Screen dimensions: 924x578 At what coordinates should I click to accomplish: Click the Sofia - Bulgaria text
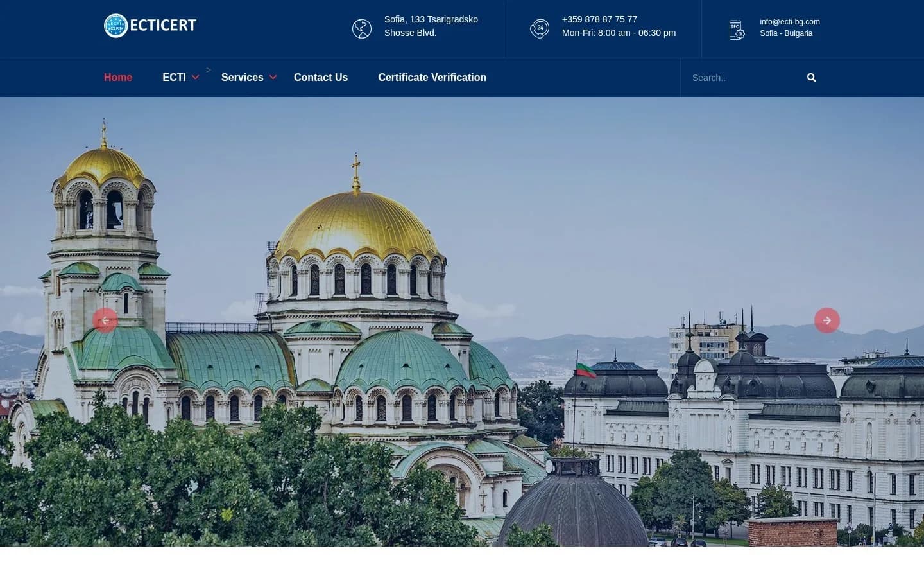click(786, 33)
